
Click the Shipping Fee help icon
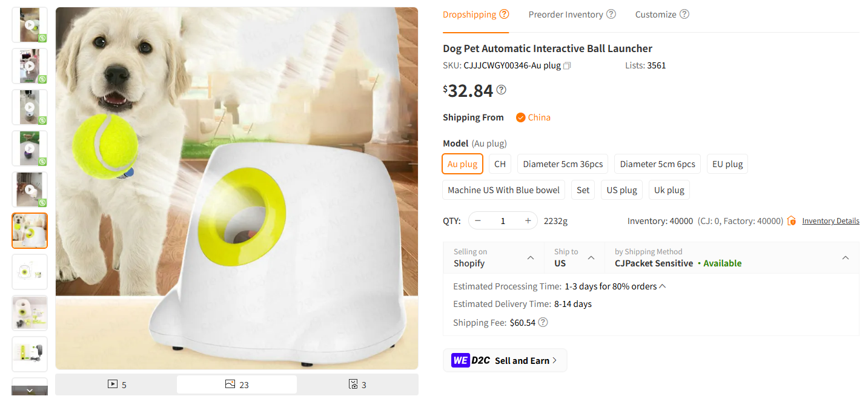[543, 323]
